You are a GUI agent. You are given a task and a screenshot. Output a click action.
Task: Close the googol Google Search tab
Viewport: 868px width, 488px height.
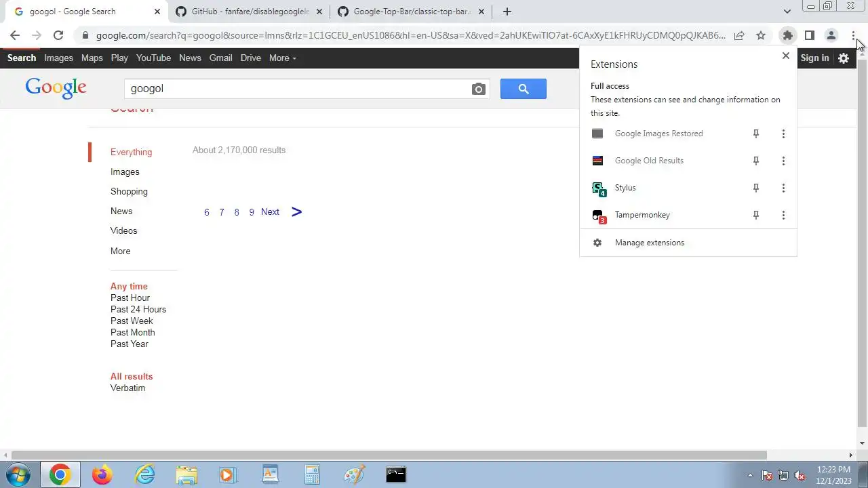(x=157, y=12)
